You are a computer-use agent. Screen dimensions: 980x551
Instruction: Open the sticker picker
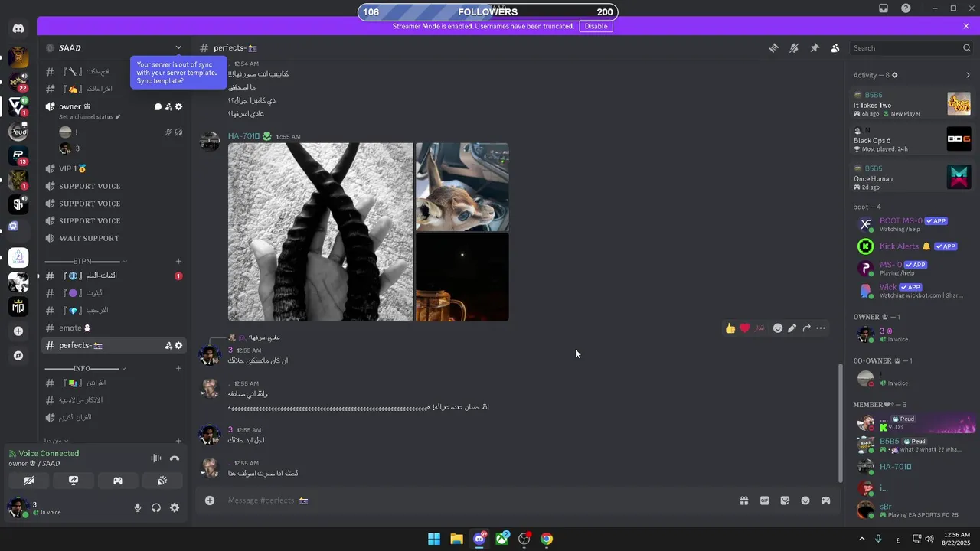pyautogui.click(x=785, y=500)
